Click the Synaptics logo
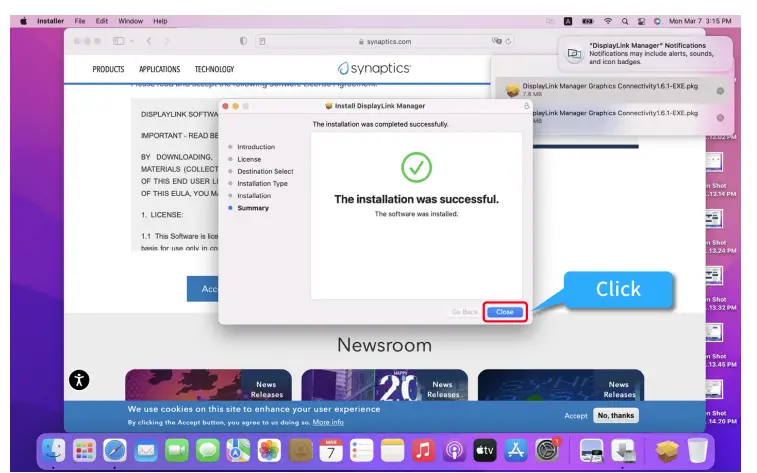 coord(374,69)
